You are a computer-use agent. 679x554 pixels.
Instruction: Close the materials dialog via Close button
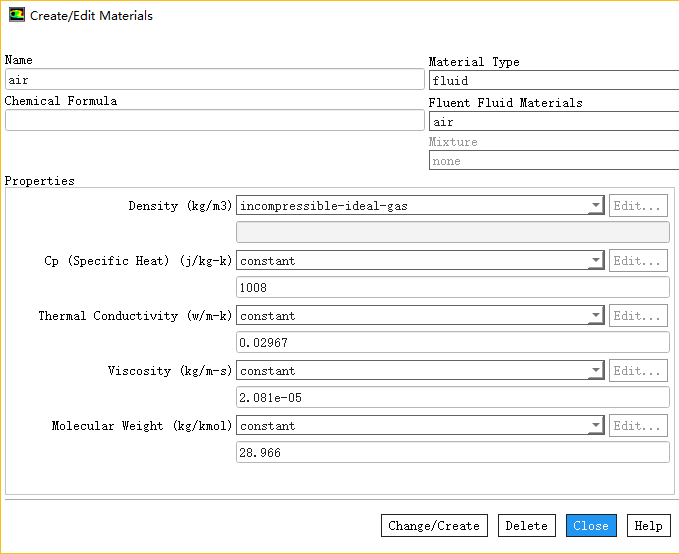(591, 526)
